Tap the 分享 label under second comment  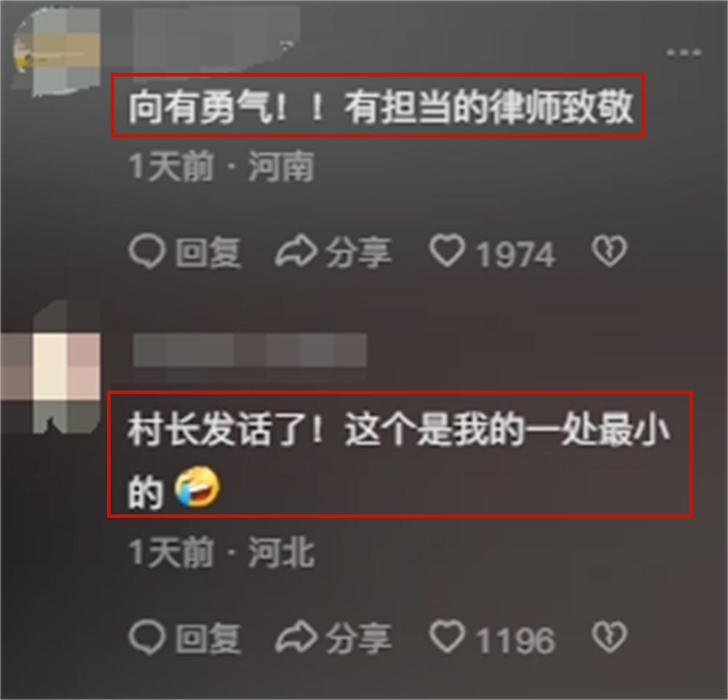click(x=358, y=638)
